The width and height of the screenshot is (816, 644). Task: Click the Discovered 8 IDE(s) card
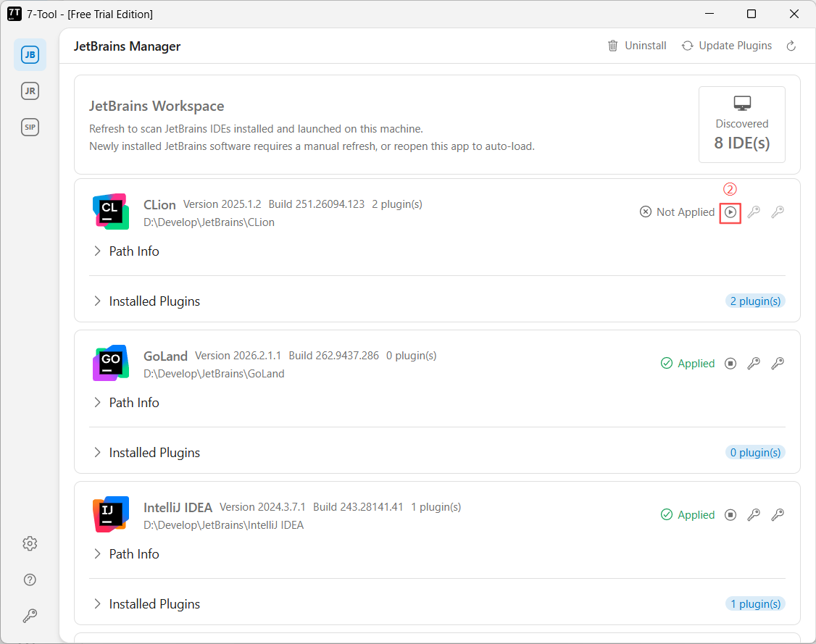tap(741, 125)
